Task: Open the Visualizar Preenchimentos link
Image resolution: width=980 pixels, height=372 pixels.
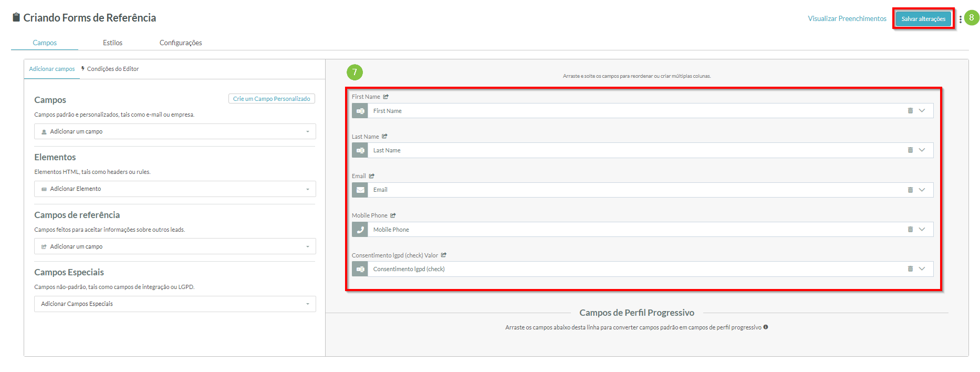Action: click(x=847, y=19)
